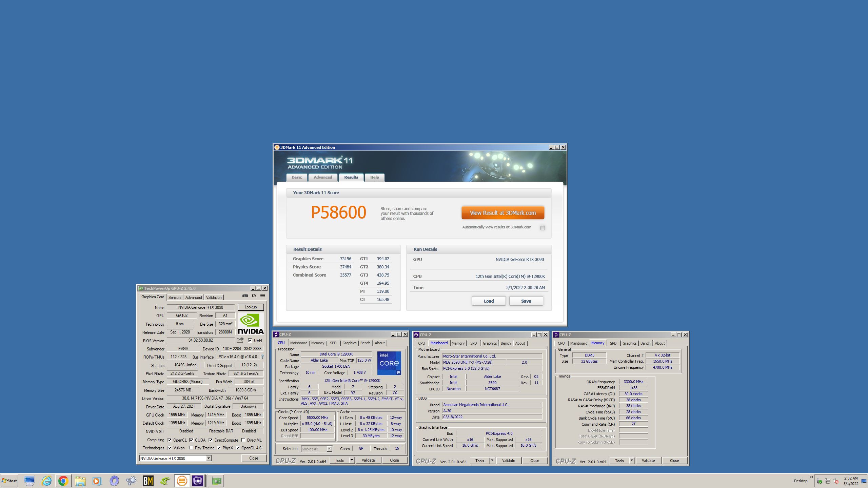Click the NVIDIA logo in GPU-Z

(x=251, y=324)
